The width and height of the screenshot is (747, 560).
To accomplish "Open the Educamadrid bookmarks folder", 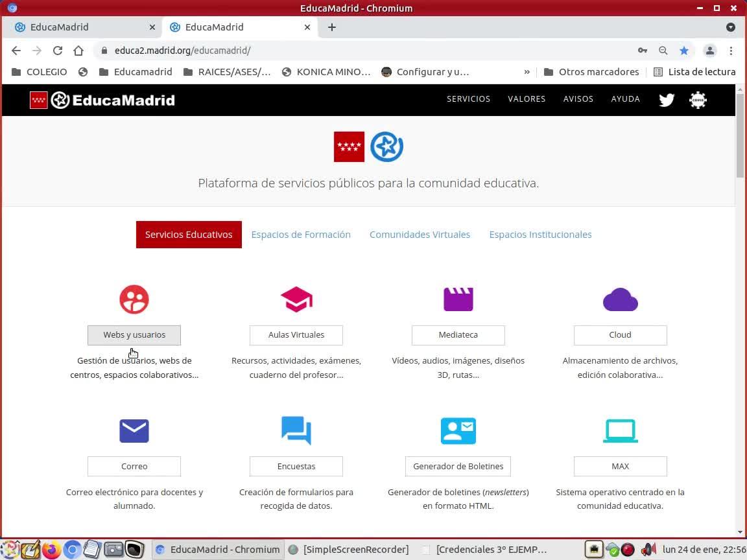I will click(x=136, y=72).
